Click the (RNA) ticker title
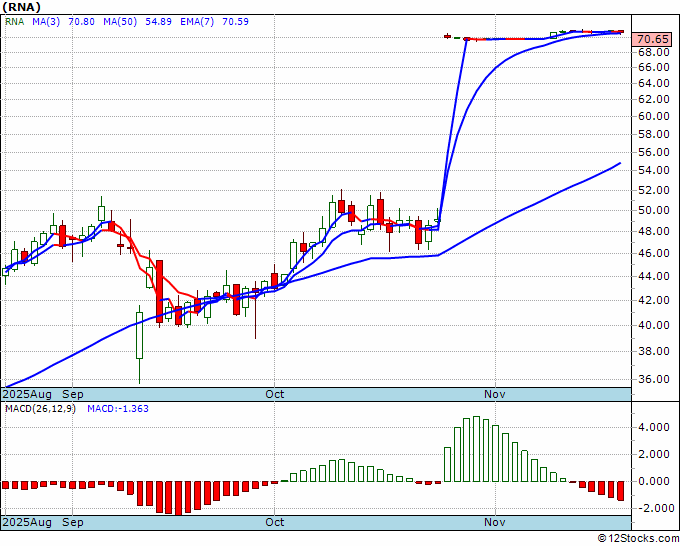Screen dimensions: 680x546 pos(22,7)
